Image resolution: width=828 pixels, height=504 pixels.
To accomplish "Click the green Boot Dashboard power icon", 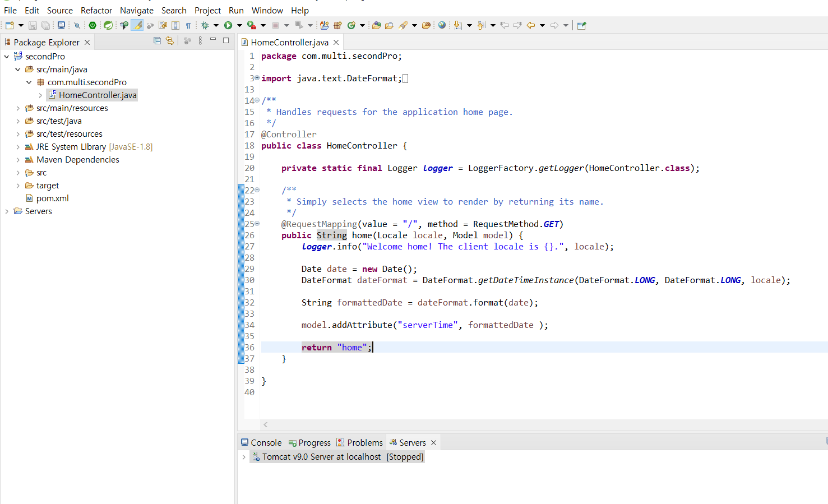I will pos(92,25).
